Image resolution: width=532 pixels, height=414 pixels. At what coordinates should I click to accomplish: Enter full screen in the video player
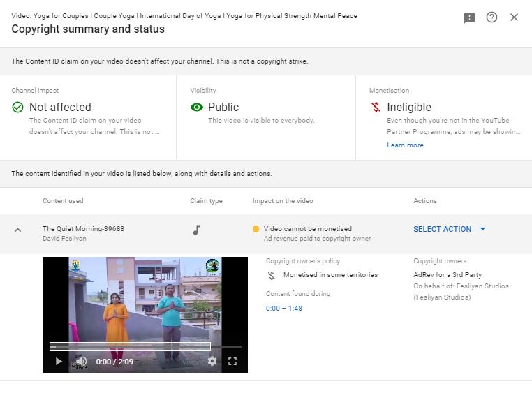(x=232, y=361)
